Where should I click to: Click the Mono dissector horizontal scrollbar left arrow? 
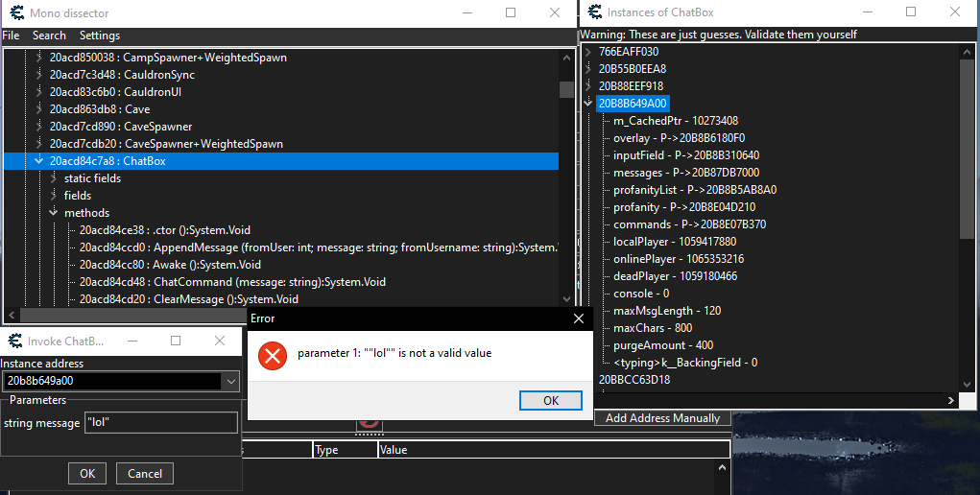tap(12, 315)
